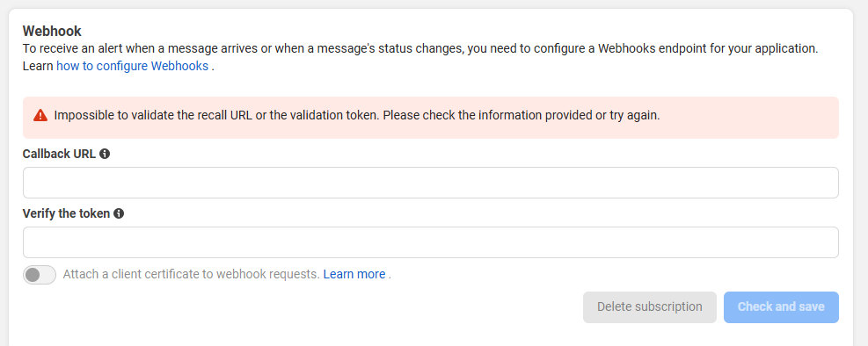This screenshot has height=346, width=868.
Task: Click the Verify the token label text
Action: [67, 213]
